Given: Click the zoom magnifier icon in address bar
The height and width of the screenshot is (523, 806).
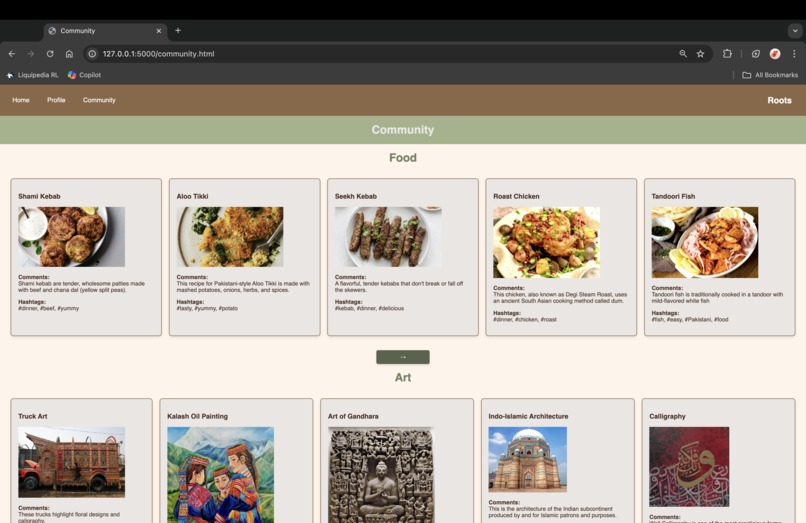Looking at the screenshot, I should click(x=683, y=53).
